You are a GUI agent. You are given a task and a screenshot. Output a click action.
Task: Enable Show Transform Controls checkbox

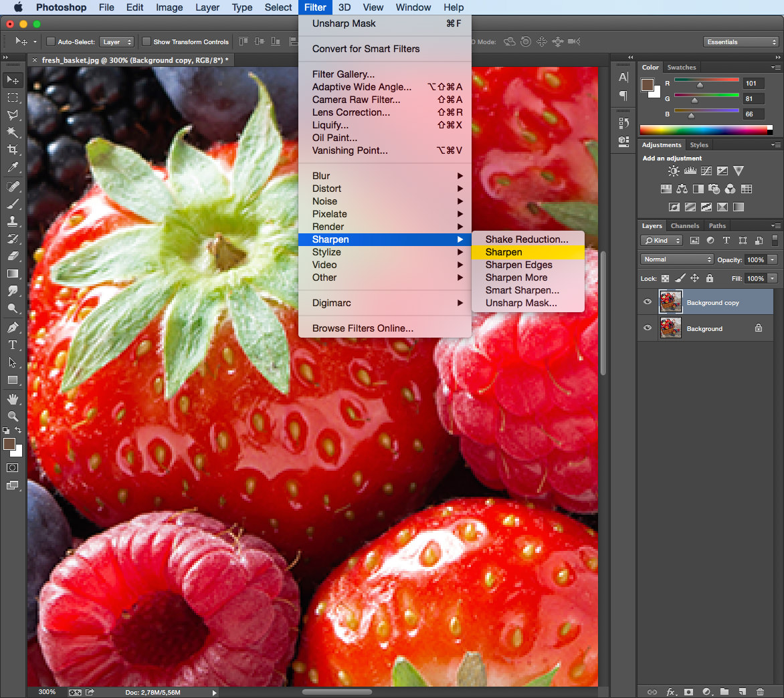coord(146,41)
